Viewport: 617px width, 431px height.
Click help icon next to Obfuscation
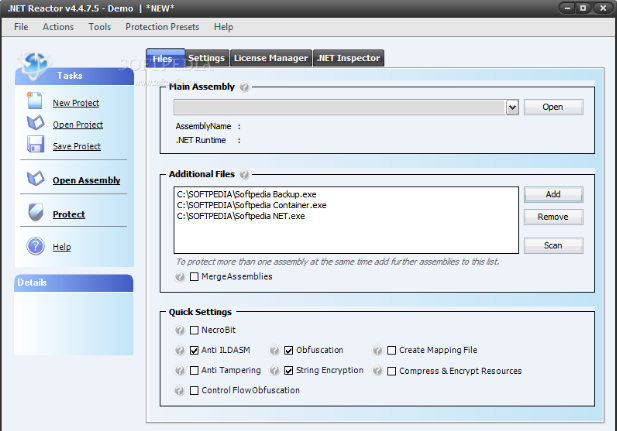(x=274, y=350)
